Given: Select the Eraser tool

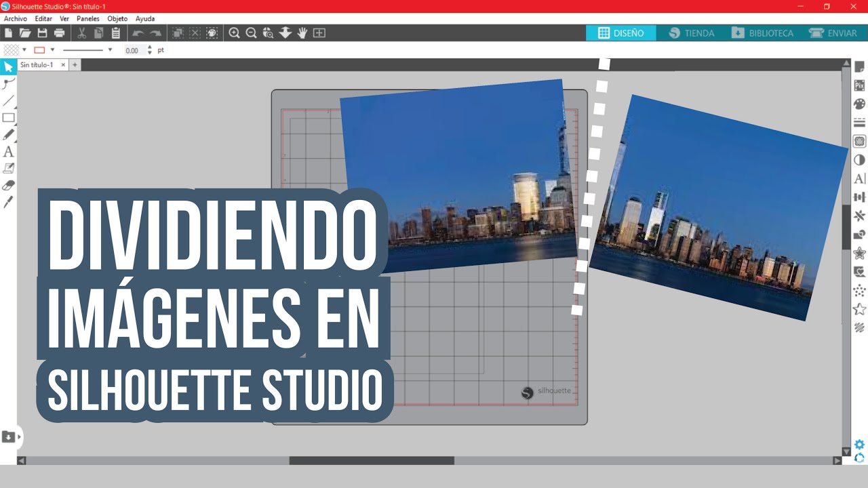Looking at the screenshot, I should point(8,185).
